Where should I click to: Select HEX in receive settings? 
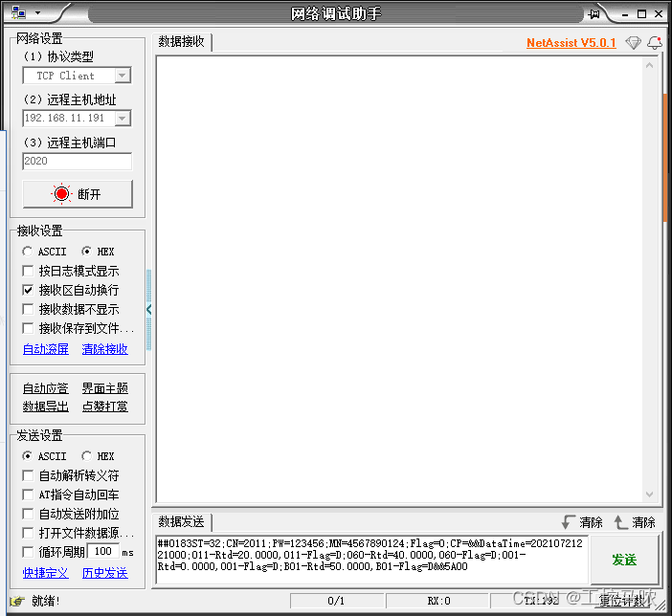(98, 252)
